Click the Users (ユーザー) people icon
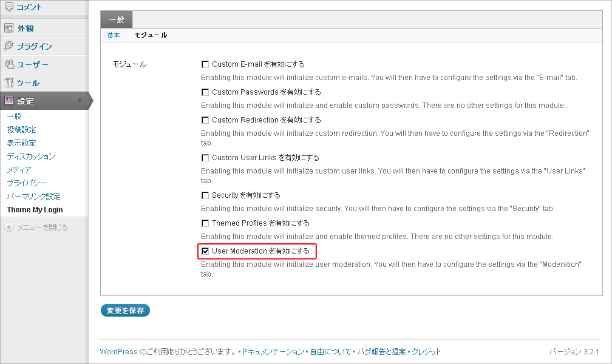 pos(9,64)
